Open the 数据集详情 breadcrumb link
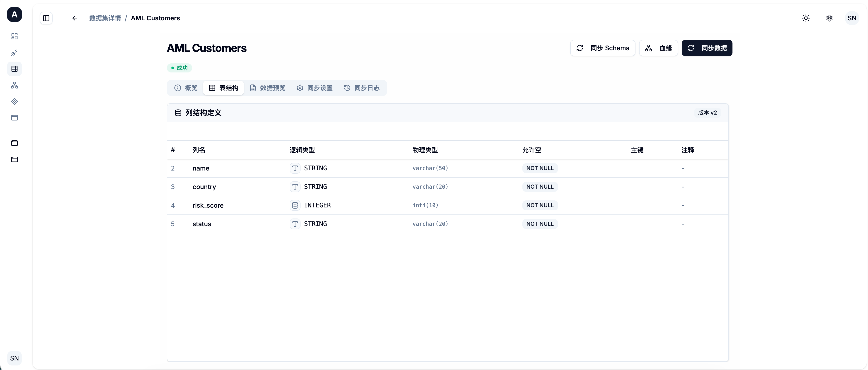Screen dimensions: 868x370 pyautogui.click(x=105, y=18)
